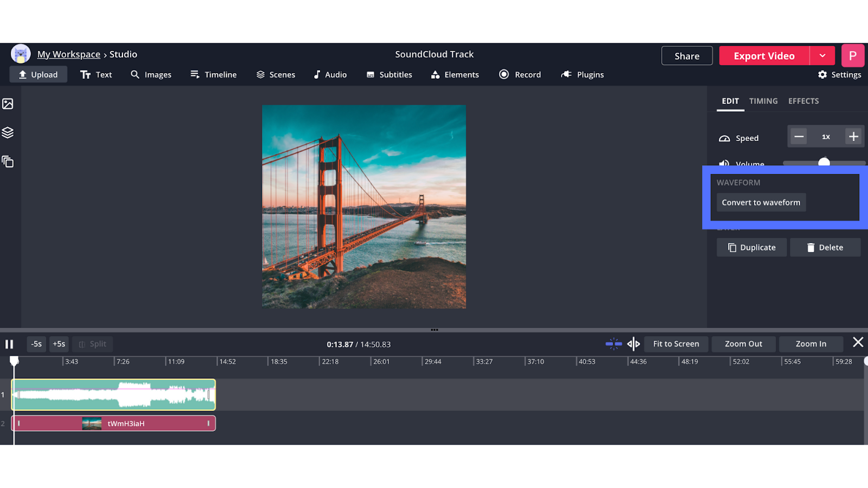The image size is (868, 488).
Task: Open the layers panel in left sidebar
Action: [8, 132]
